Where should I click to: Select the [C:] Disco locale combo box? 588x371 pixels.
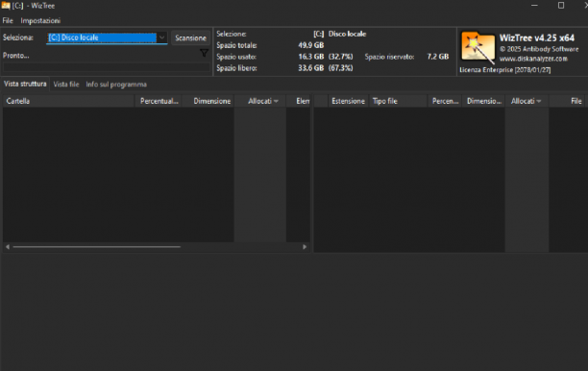click(107, 37)
